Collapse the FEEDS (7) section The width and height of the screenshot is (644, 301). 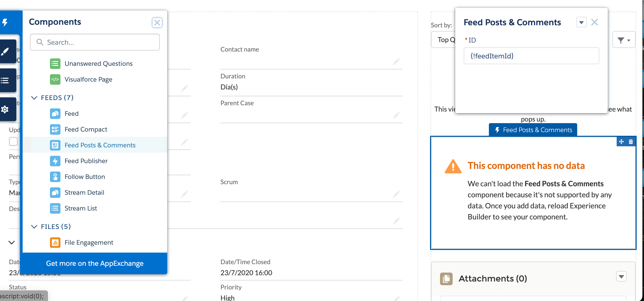(34, 98)
